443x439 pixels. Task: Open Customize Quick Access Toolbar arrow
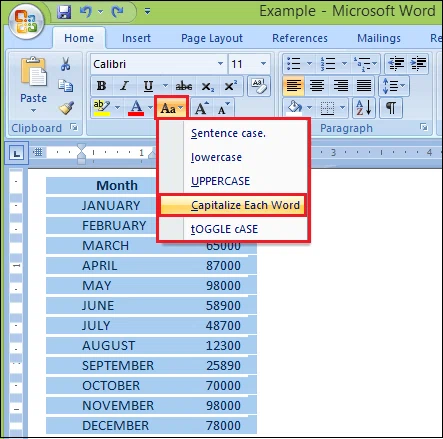(147, 12)
